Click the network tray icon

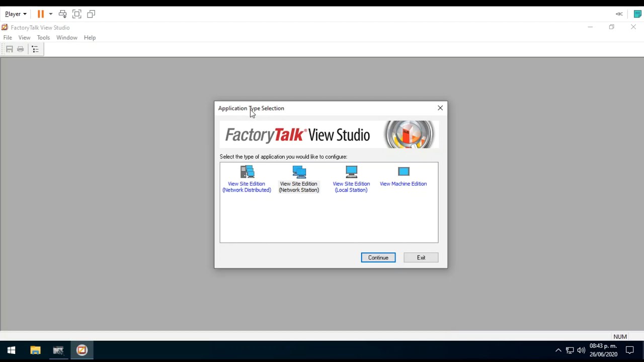[x=570, y=350]
